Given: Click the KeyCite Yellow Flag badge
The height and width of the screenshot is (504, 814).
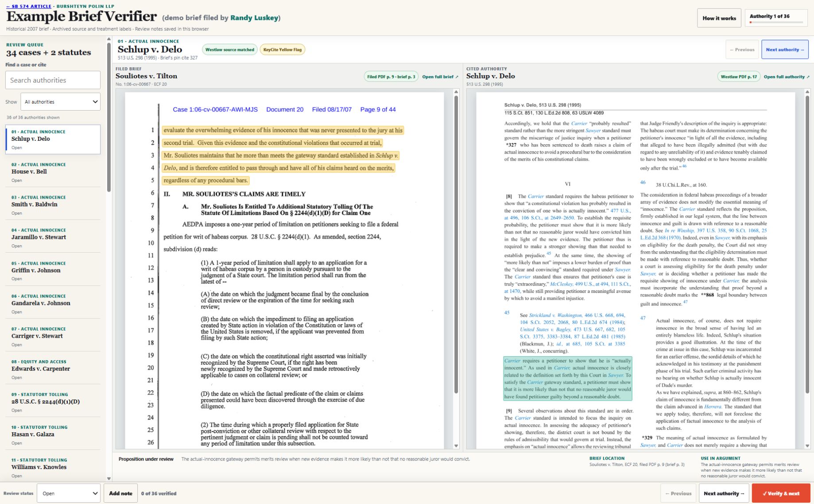Looking at the screenshot, I should 282,50.
